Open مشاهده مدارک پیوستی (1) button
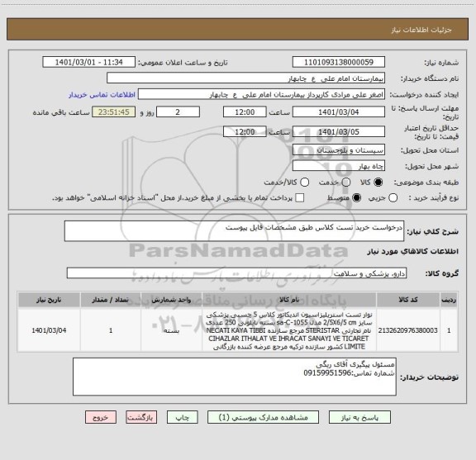Image resolution: width=476 pixels, height=460 pixels. coord(263,418)
